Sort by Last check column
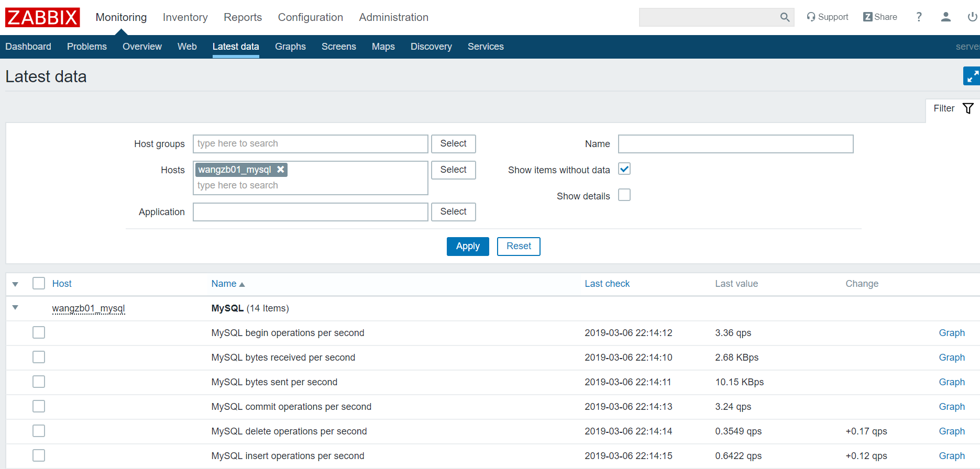Viewport: 980px width, 469px height. point(607,284)
